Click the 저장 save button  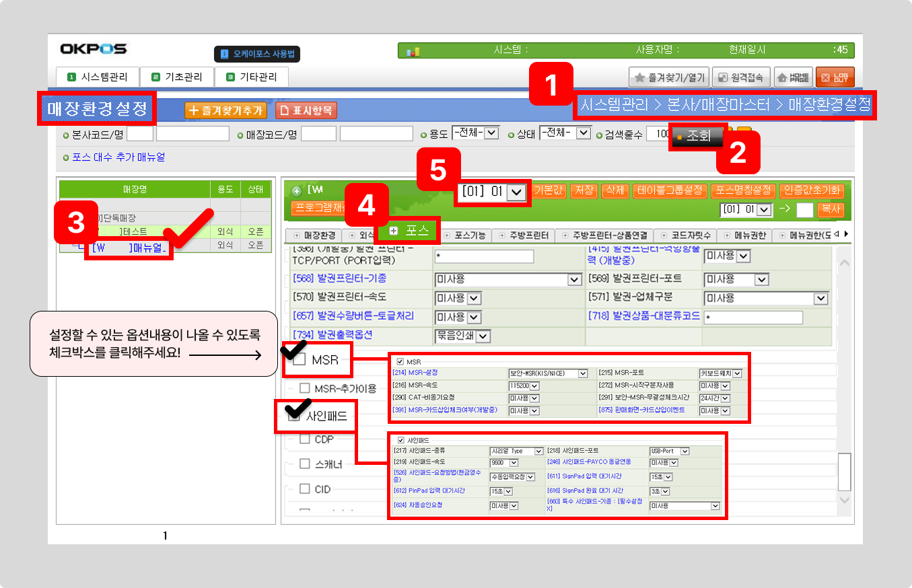point(583,190)
